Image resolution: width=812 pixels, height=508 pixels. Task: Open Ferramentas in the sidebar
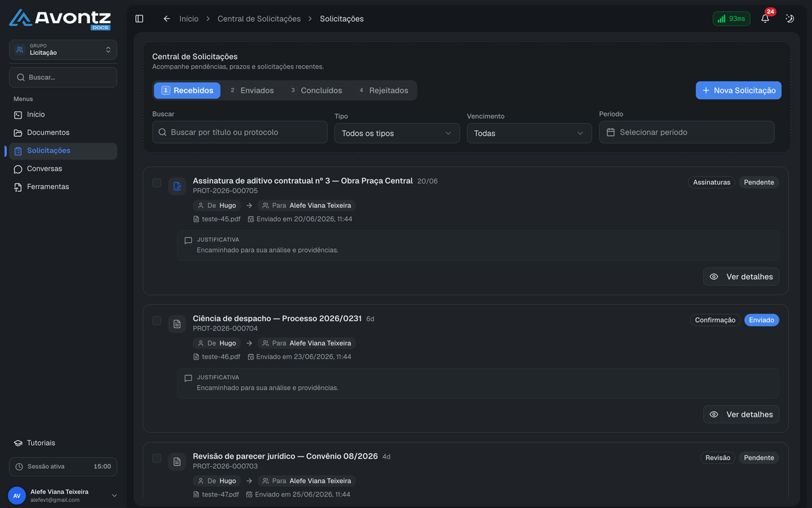click(x=63, y=186)
